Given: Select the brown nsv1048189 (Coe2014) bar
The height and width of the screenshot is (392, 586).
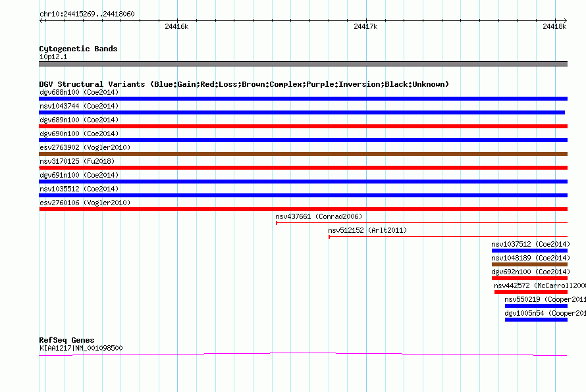Looking at the screenshot, I should coord(529,264).
